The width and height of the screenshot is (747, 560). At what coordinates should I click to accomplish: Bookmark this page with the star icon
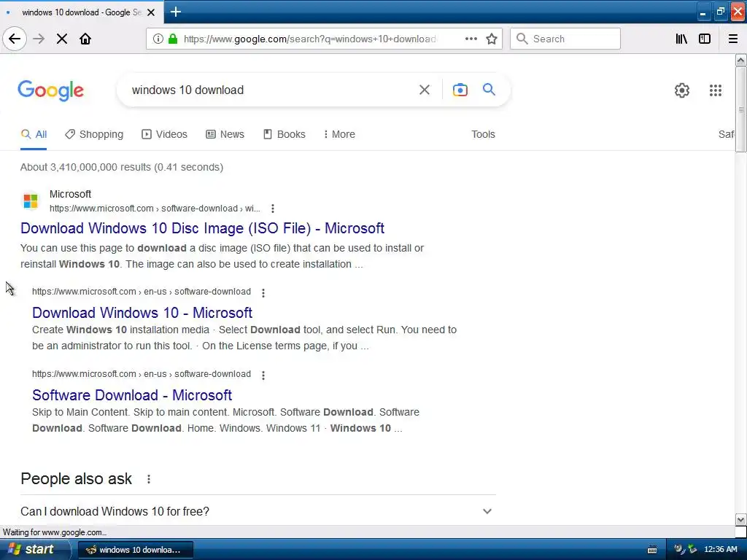tap(492, 39)
